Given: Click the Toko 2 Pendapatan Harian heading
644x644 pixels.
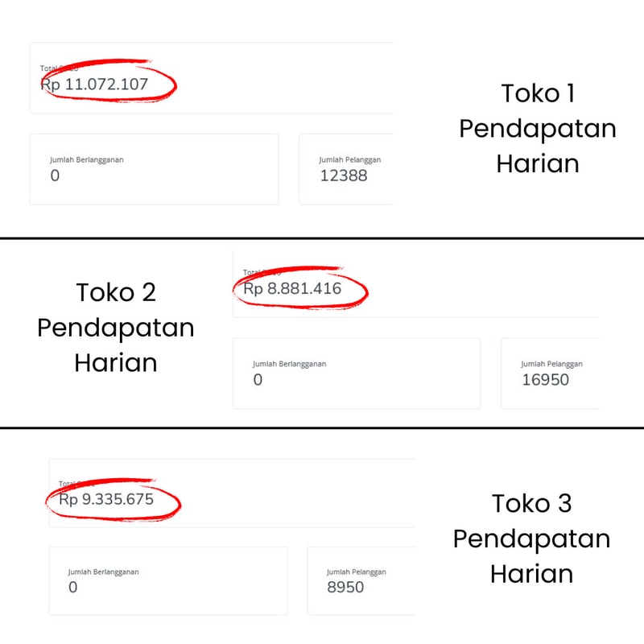Looking at the screenshot, I should pyautogui.click(x=116, y=328).
